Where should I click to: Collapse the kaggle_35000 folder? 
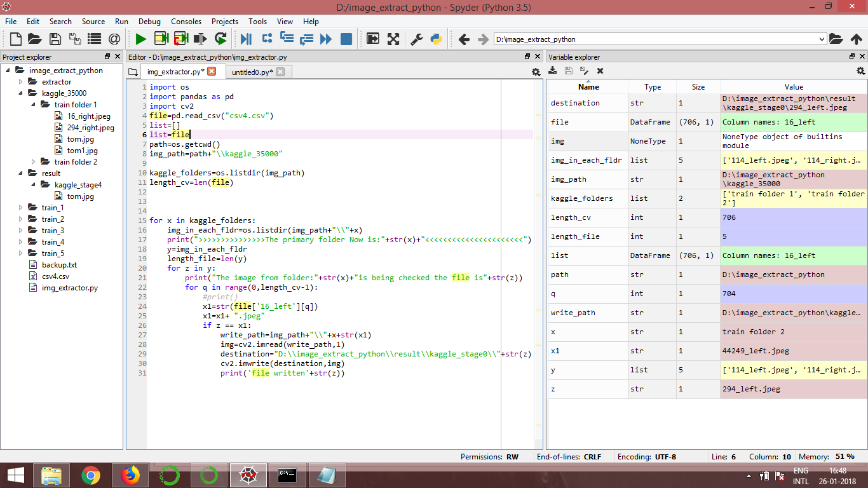click(x=20, y=93)
